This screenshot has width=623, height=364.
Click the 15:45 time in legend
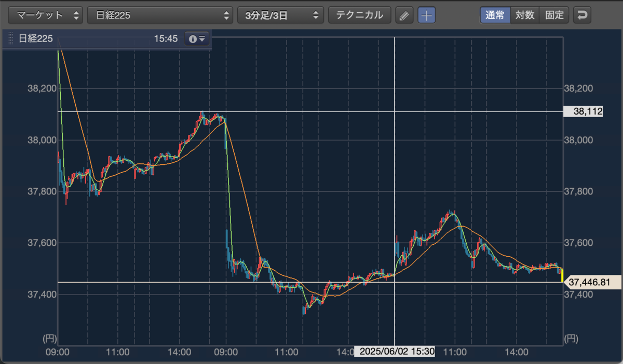(x=166, y=39)
